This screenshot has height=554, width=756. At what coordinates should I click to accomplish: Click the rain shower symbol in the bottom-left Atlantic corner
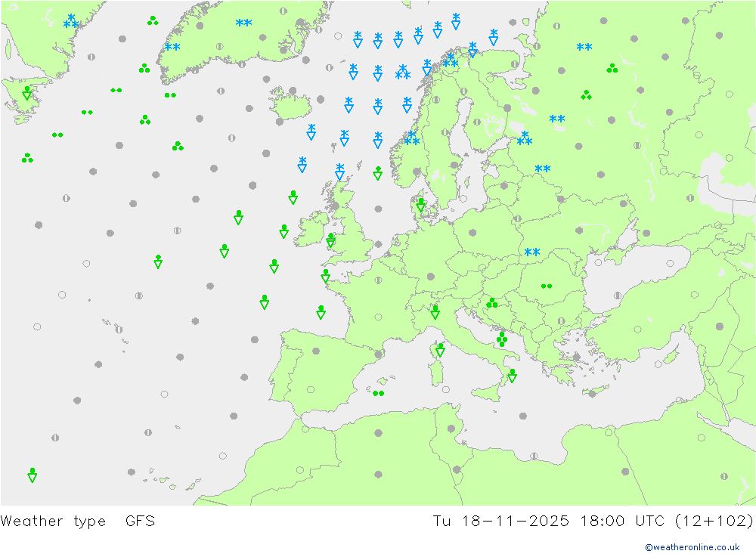pos(33,475)
